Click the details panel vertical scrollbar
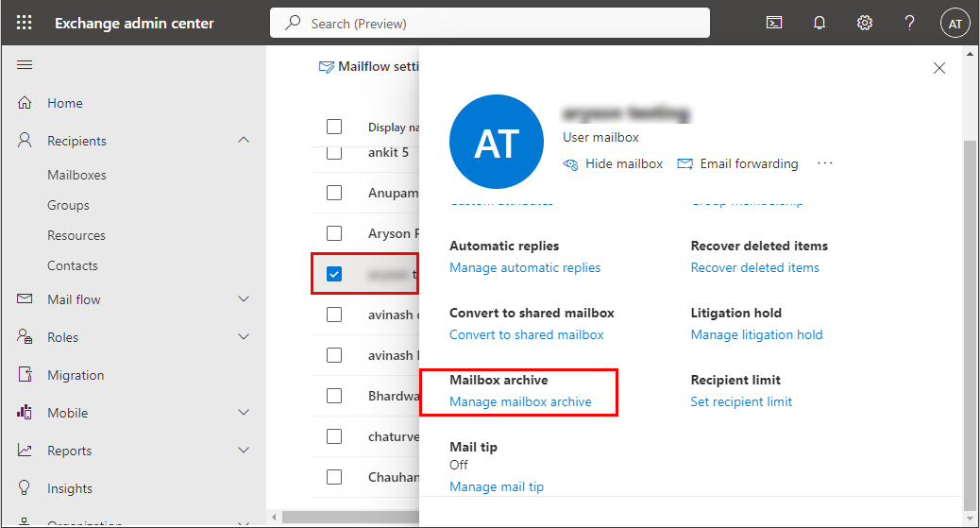980x528 pixels. [970, 325]
